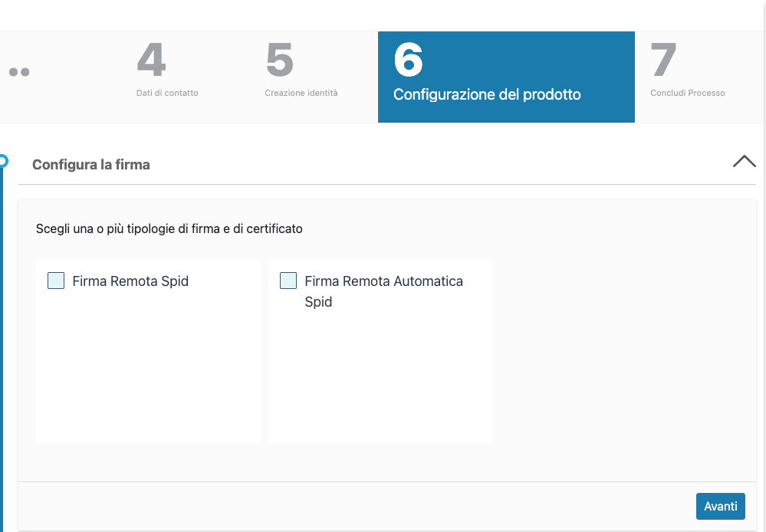
Task: Click the empty area of Firma Remota Spid card
Action: click(x=148, y=368)
